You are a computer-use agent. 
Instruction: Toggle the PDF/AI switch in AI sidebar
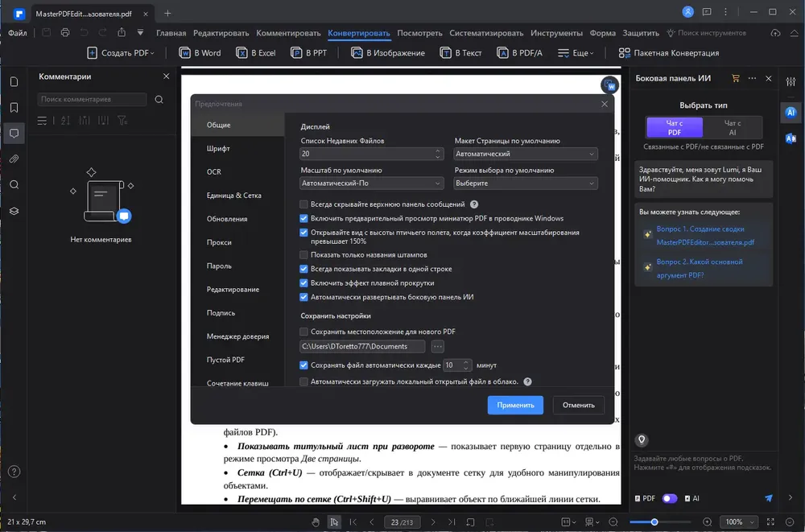click(670, 498)
